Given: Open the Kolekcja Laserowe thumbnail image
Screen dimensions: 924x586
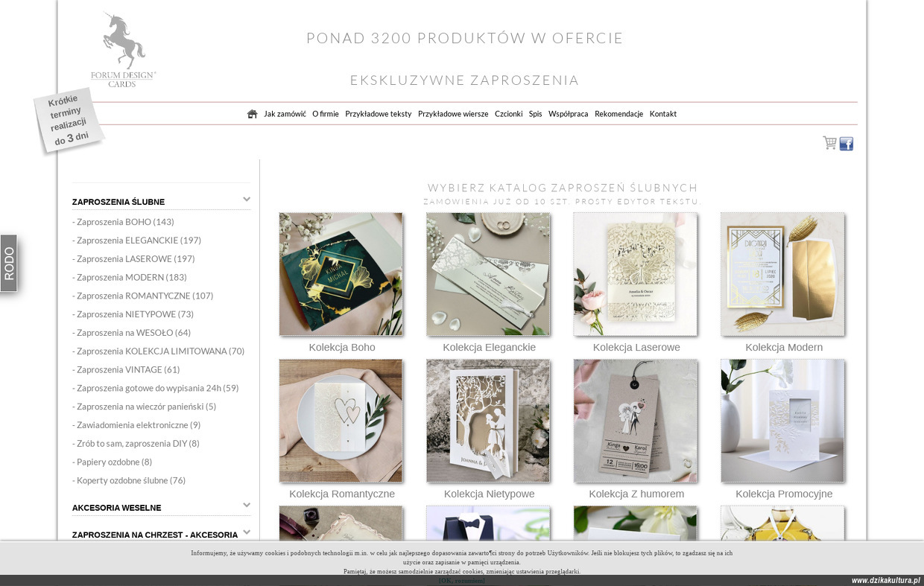Looking at the screenshot, I should point(635,274).
